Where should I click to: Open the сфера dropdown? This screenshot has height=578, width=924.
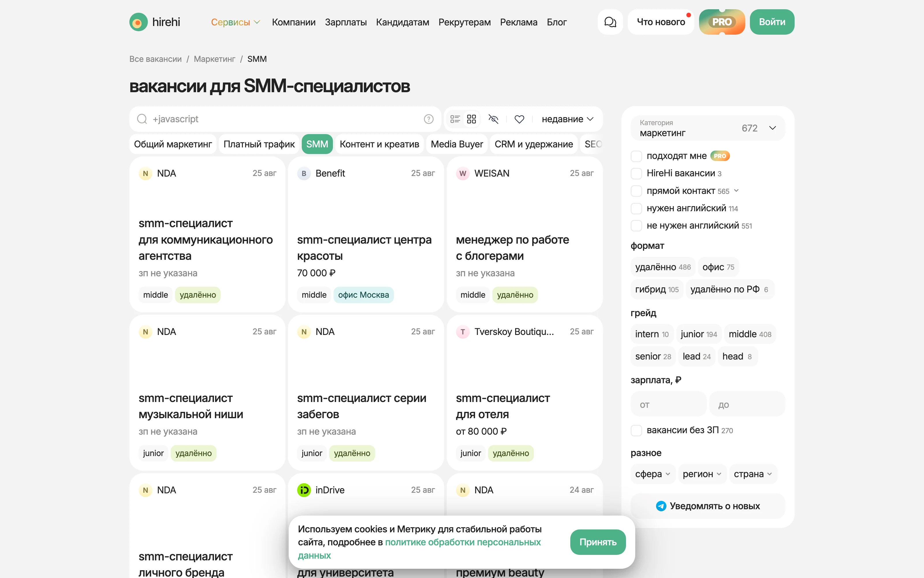pos(653,474)
